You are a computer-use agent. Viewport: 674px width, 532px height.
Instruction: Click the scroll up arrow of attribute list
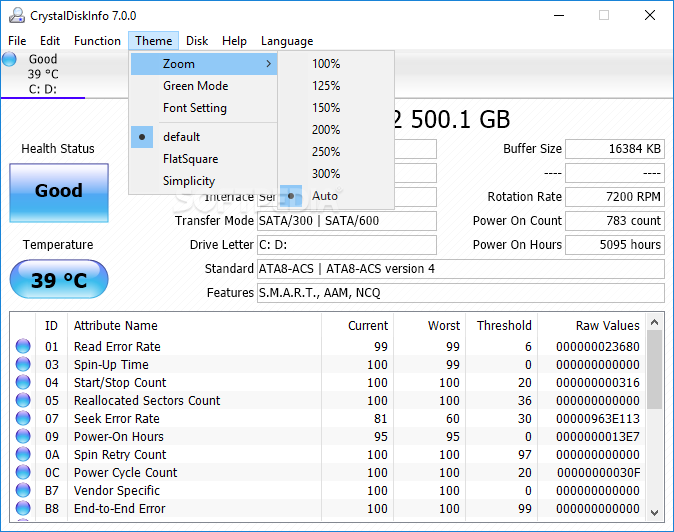point(655,322)
